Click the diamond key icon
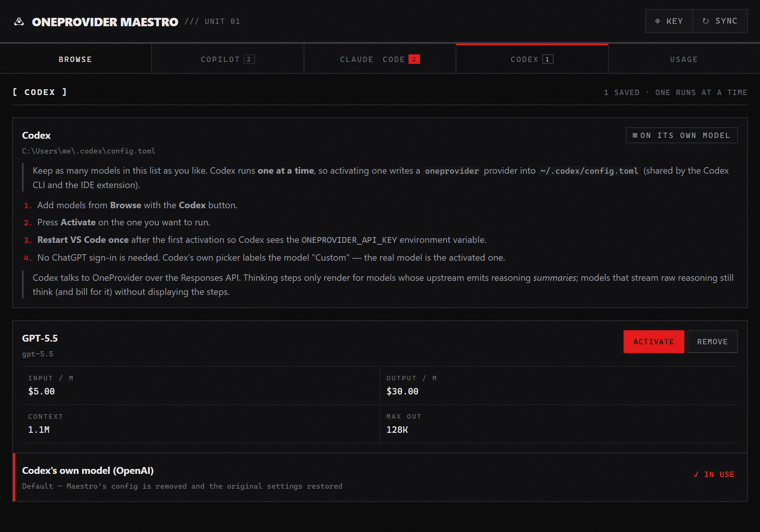The width and height of the screenshot is (760, 532). (x=657, y=21)
